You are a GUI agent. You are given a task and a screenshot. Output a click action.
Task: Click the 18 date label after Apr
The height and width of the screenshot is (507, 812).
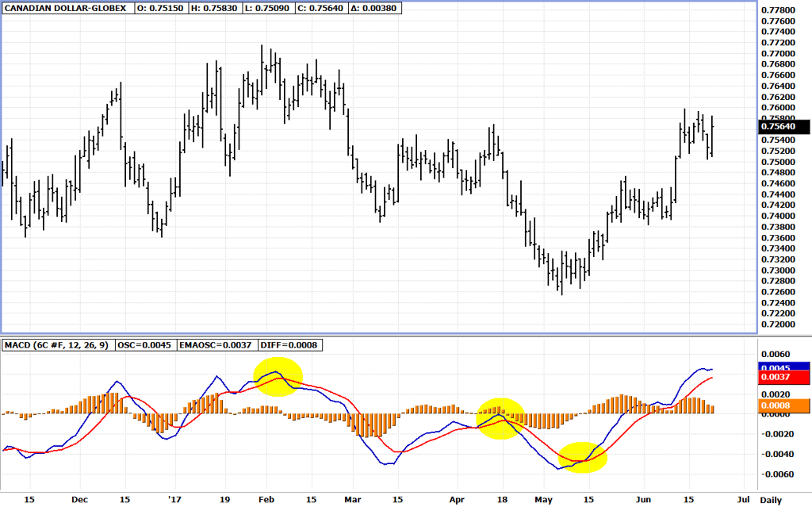point(502,500)
